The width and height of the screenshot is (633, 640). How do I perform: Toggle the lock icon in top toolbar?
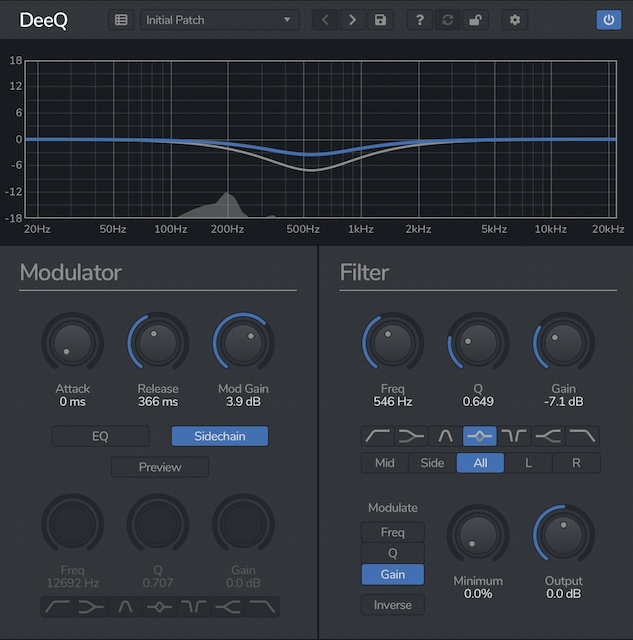coord(475,20)
